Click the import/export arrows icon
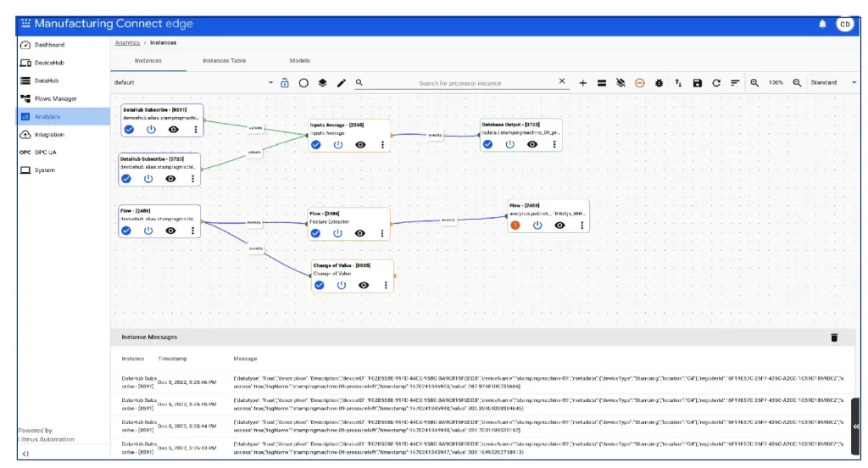The image size is (868, 468). coord(678,83)
